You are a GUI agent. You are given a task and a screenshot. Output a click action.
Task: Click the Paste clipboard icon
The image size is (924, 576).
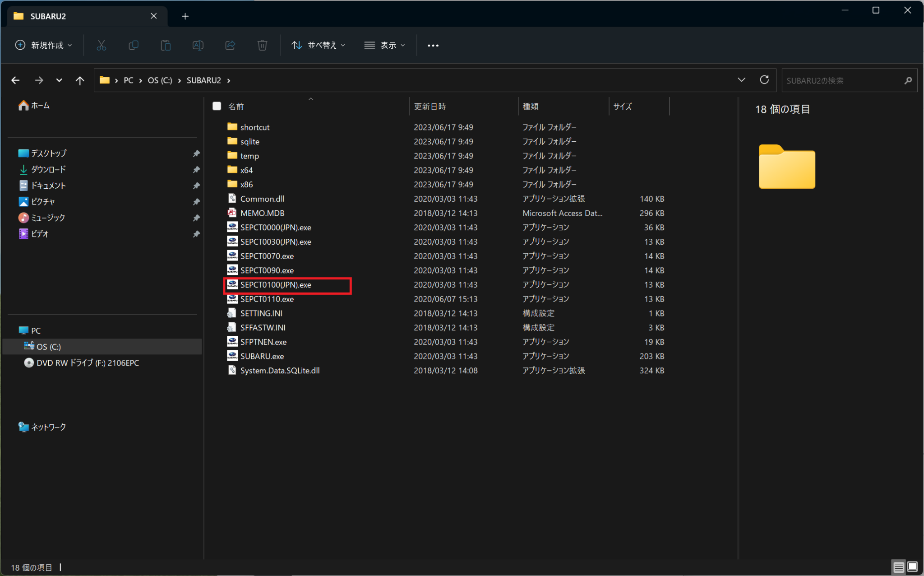pos(166,45)
